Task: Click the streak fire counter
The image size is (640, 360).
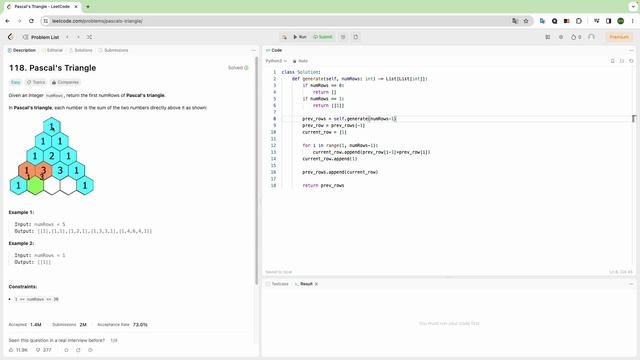Action: tap(576, 37)
